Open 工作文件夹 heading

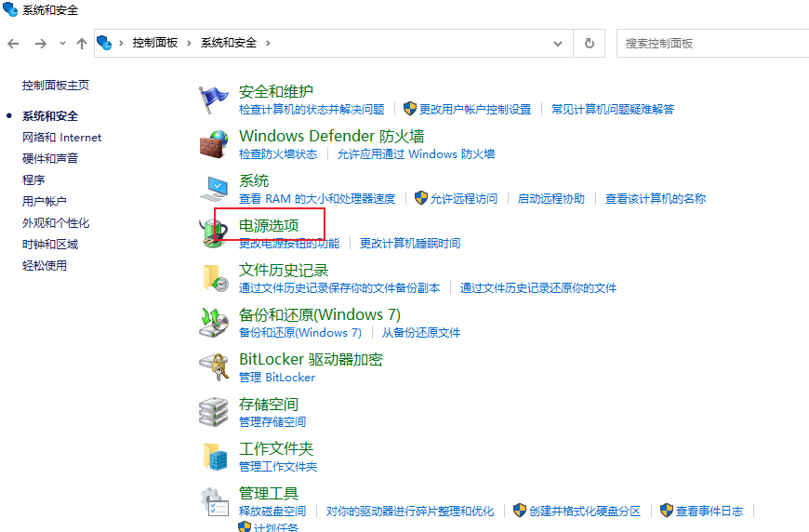click(x=276, y=449)
